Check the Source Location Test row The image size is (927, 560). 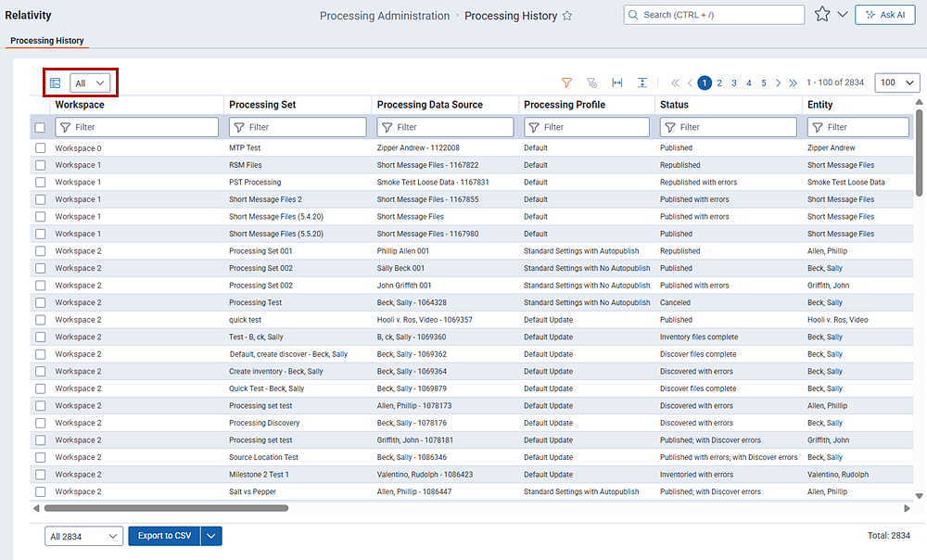pos(40,457)
